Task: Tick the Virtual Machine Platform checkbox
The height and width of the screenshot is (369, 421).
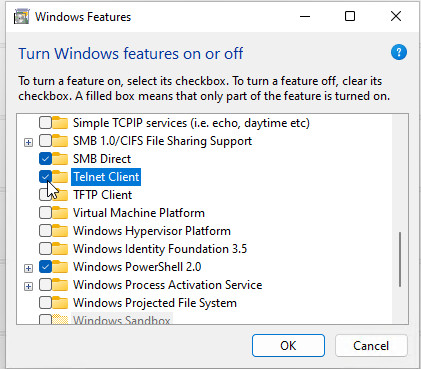Action: coord(45,213)
